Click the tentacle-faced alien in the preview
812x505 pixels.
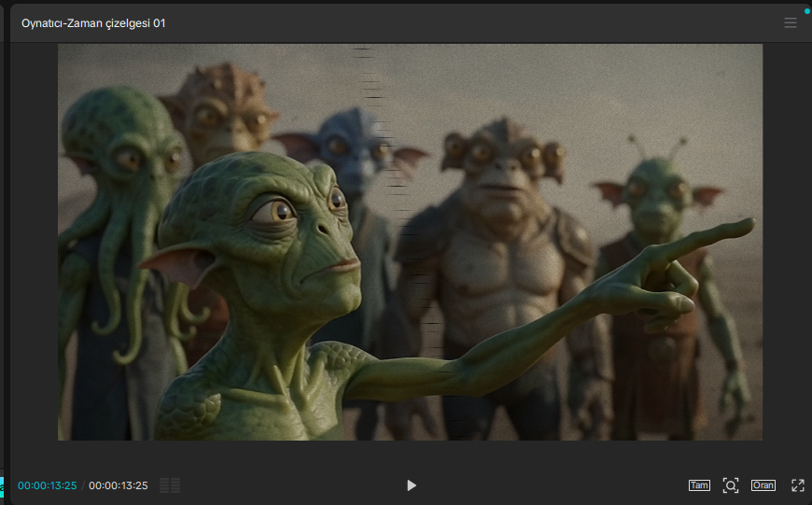119,207
